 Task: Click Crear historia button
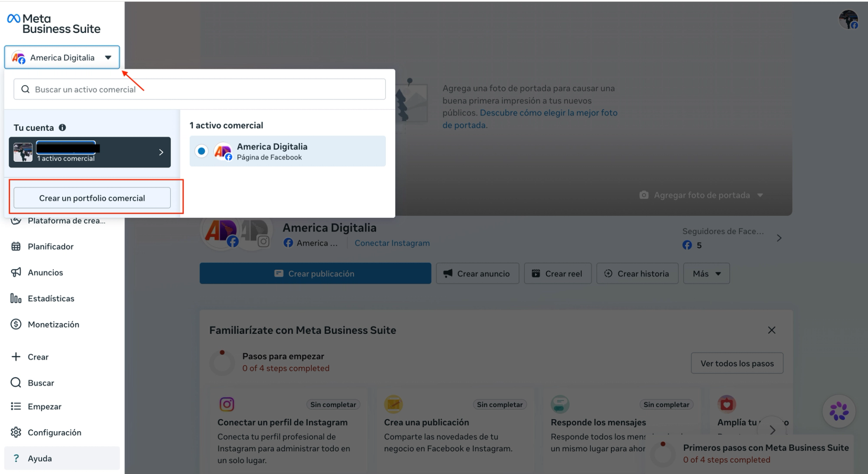[637, 273]
